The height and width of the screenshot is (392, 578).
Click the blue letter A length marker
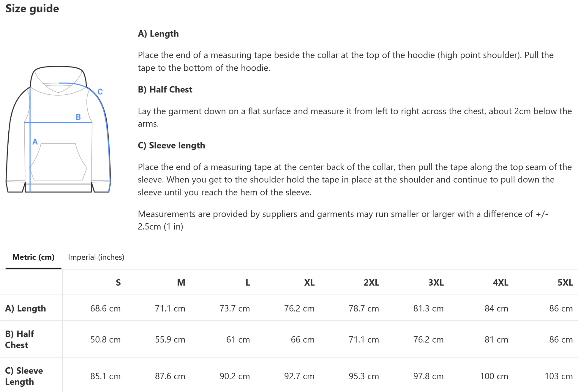(x=35, y=142)
